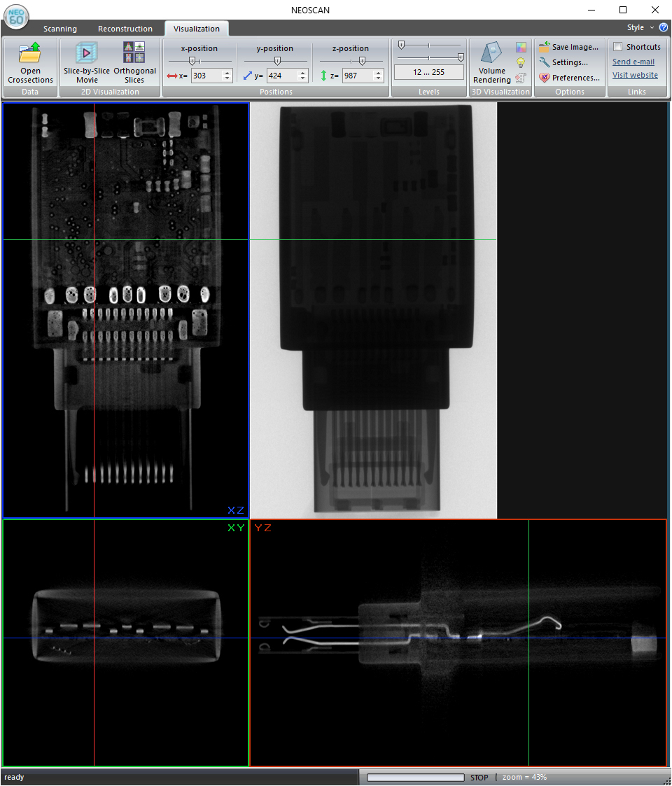Open the Preferences dialog
The width and height of the screenshot is (672, 786).
tap(569, 78)
